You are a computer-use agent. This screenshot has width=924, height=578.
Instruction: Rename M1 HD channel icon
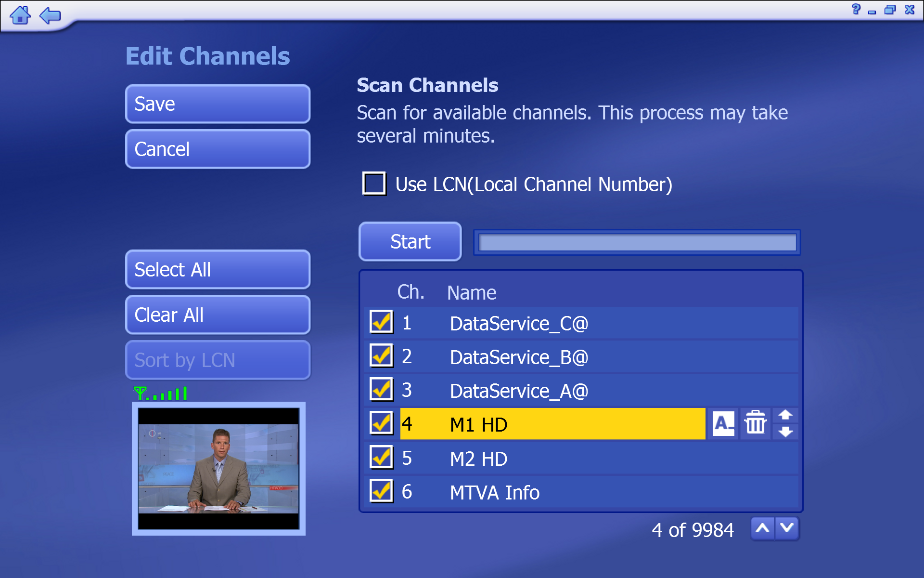[x=723, y=424]
